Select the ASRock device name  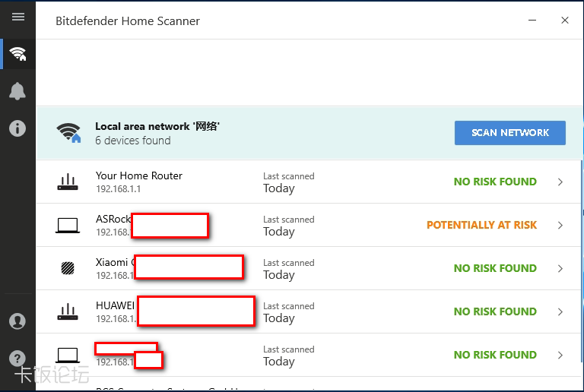tap(113, 219)
